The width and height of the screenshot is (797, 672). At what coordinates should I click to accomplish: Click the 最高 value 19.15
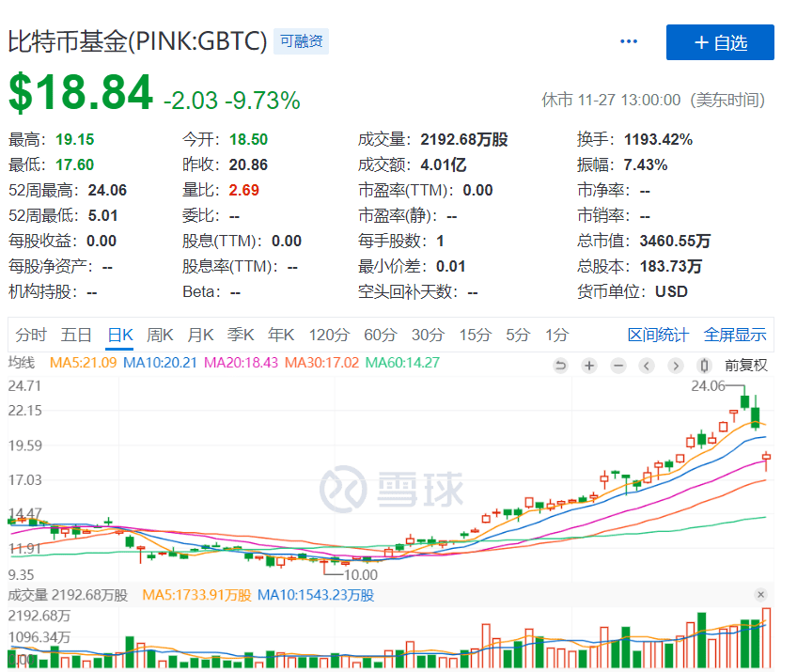(x=75, y=139)
